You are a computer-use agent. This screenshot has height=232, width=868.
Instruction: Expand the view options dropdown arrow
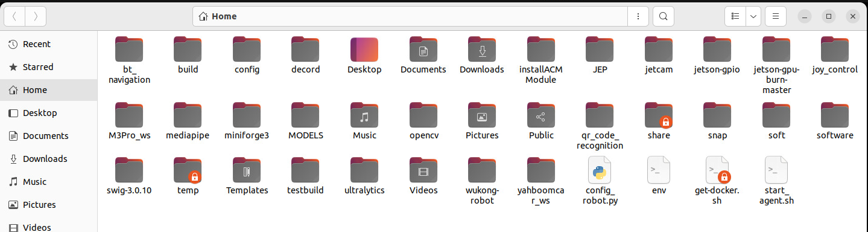[x=753, y=16]
